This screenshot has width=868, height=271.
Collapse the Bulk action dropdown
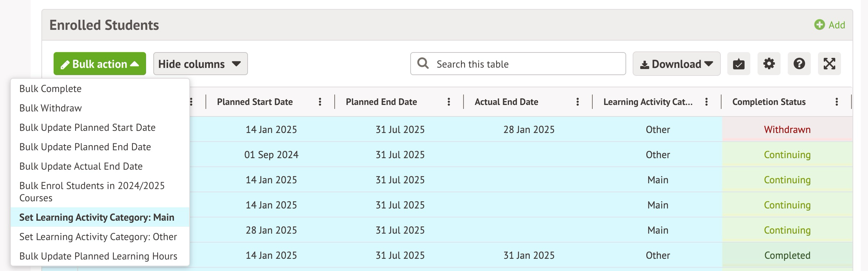100,64
